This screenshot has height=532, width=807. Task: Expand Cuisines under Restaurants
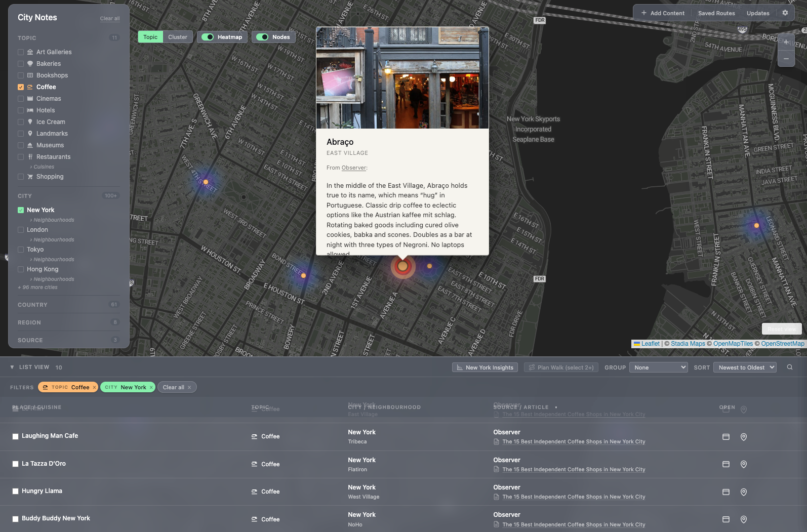click(44, 167)
